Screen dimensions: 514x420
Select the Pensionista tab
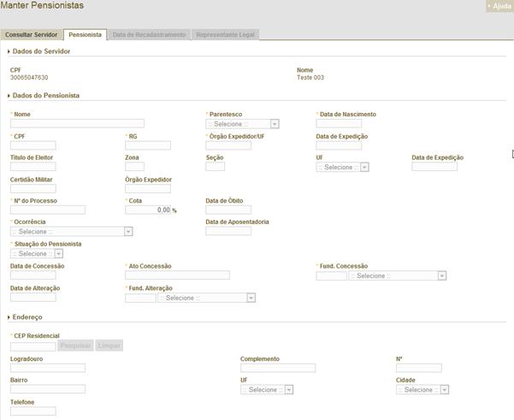click(x=85, y=35)
